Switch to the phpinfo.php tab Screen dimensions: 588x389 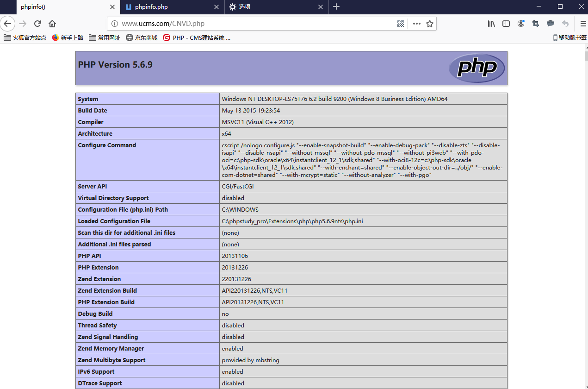[172, 7]
